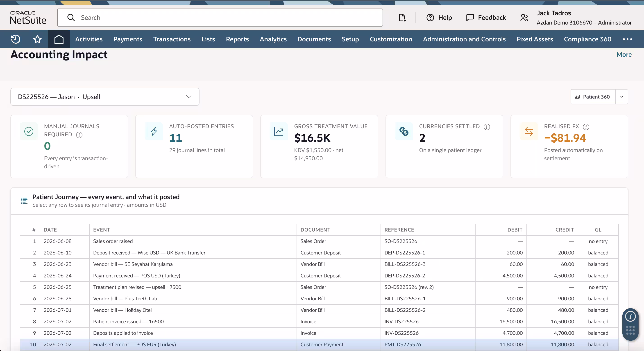Screen dimensions: 644x351
Task: Show info tooltip for Realised FX
Action: [586, 127]
